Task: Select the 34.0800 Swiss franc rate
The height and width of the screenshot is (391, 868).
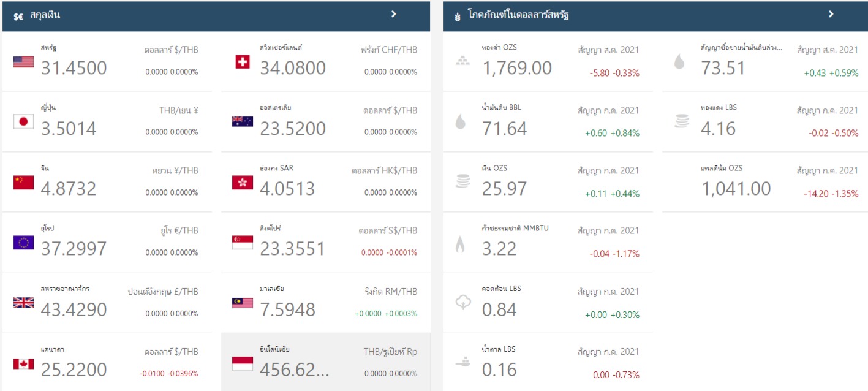Action: [293, 67]
